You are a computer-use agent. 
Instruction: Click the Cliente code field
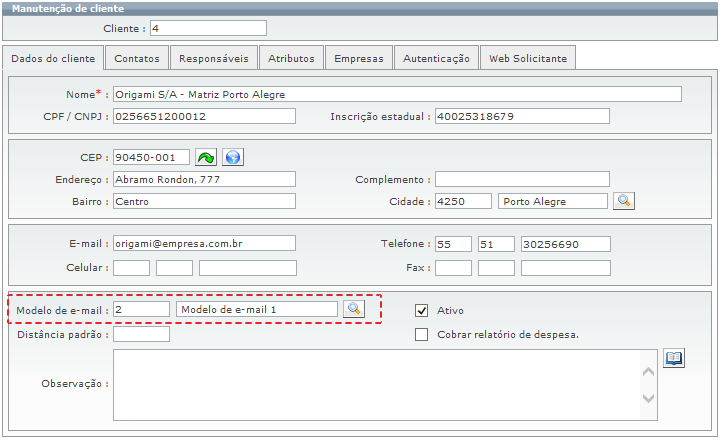coord(208,28)
